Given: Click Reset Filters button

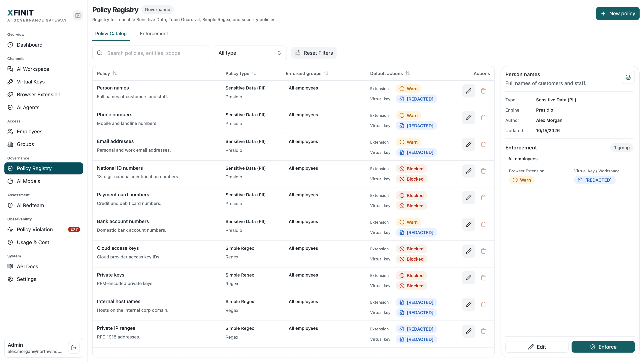Looking at the screenshot, I should (314, 53).
